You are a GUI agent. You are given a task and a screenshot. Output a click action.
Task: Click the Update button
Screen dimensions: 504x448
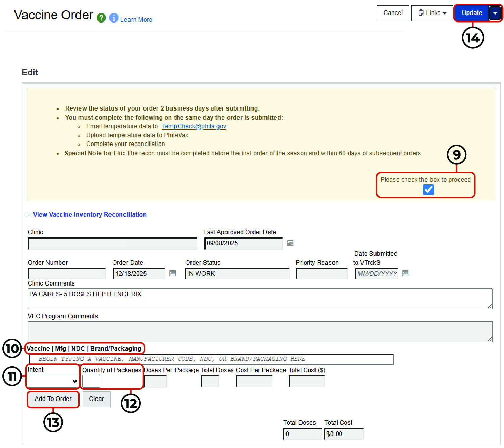coord(472,13)
